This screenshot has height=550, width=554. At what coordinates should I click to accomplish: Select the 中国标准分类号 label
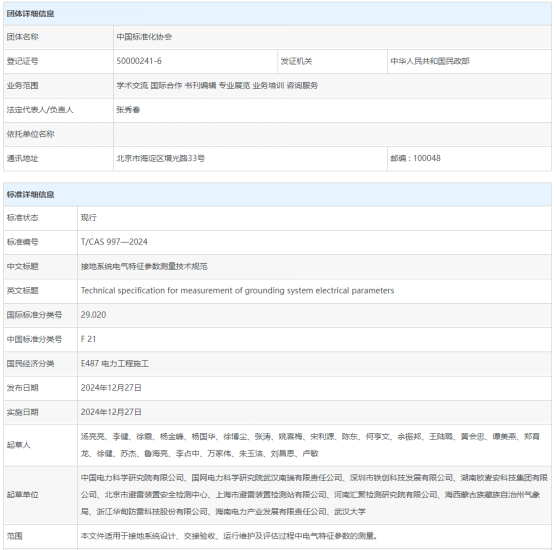point(34,339)
